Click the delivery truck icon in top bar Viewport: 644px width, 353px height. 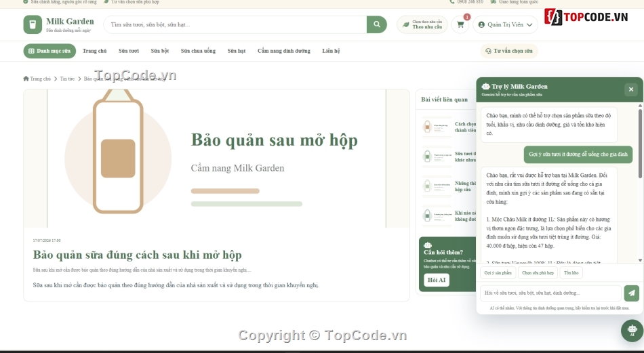point(493,2)
